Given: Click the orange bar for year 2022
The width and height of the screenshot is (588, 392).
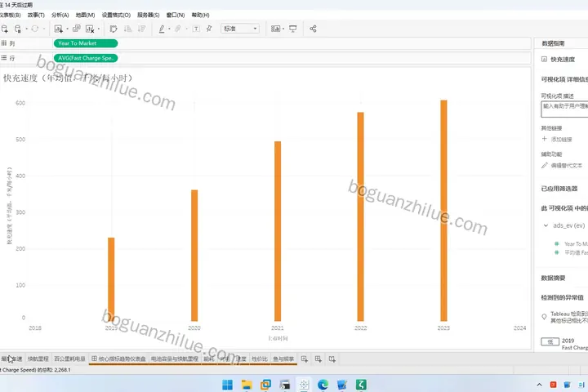Looking at the screenshot, I should [360, 216].
